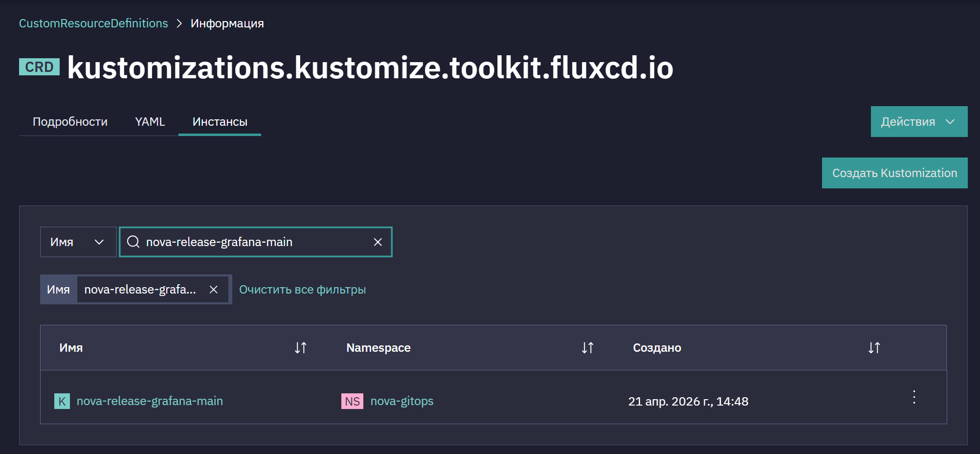Focus the name search input field
Screen dimensions: 980x454
[x=255, y=242]
